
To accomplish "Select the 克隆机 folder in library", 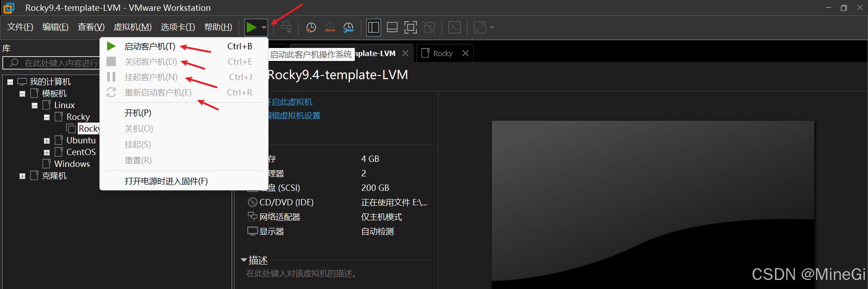I will (x=54, y=175).
